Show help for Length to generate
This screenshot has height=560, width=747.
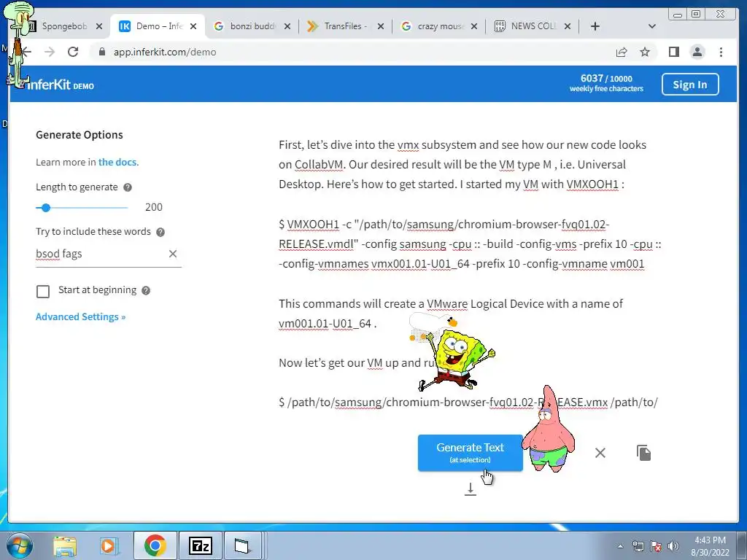pyautogui.click(x=128, y=187)
